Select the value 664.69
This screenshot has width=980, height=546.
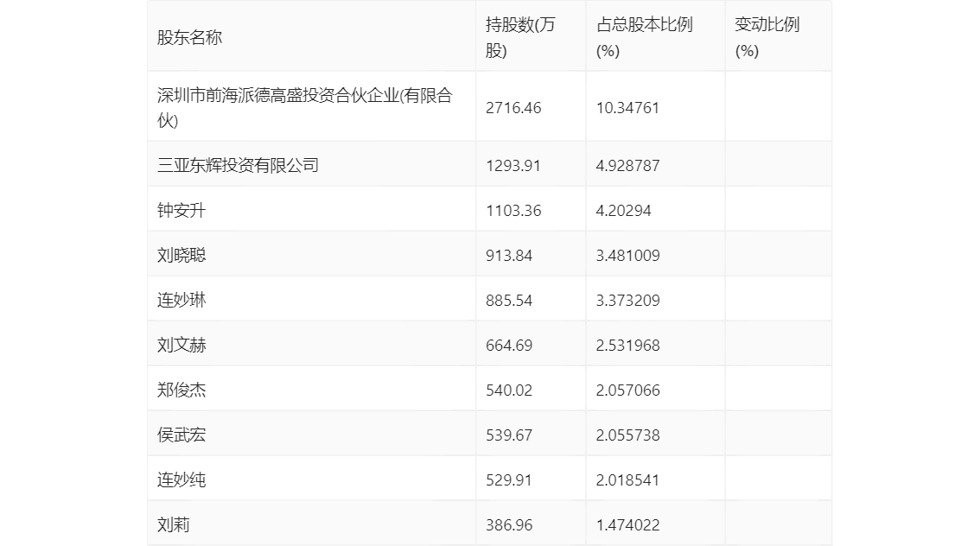509,346
